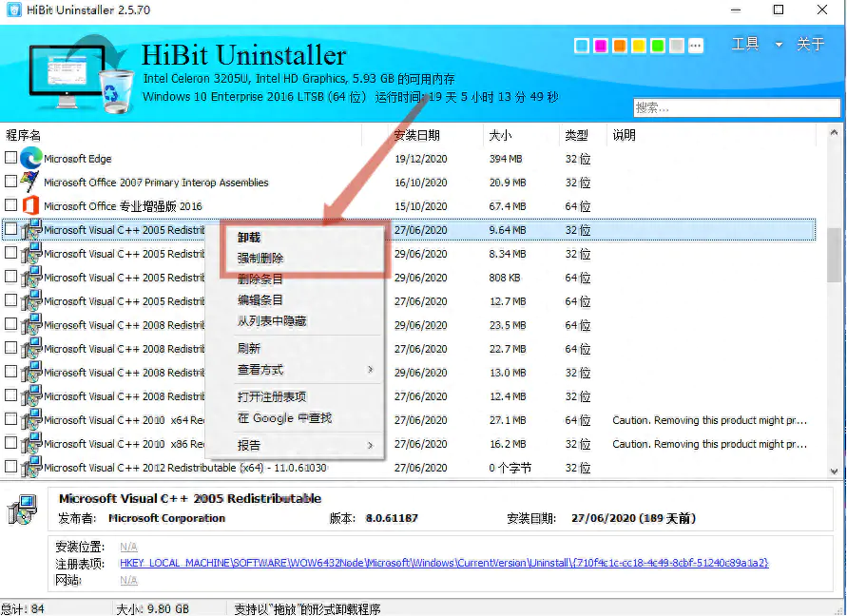Open the HKEY_LOCAL_MACHINE registry key link
Screen dimensions: 847x616
pyautogui.click(x=444, y=563)
